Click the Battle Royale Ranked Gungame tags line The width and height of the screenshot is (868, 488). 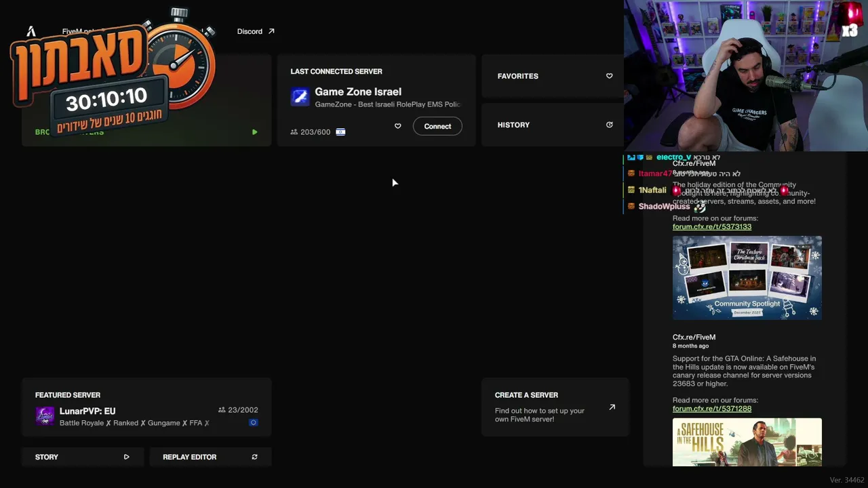tap(134, 423)
